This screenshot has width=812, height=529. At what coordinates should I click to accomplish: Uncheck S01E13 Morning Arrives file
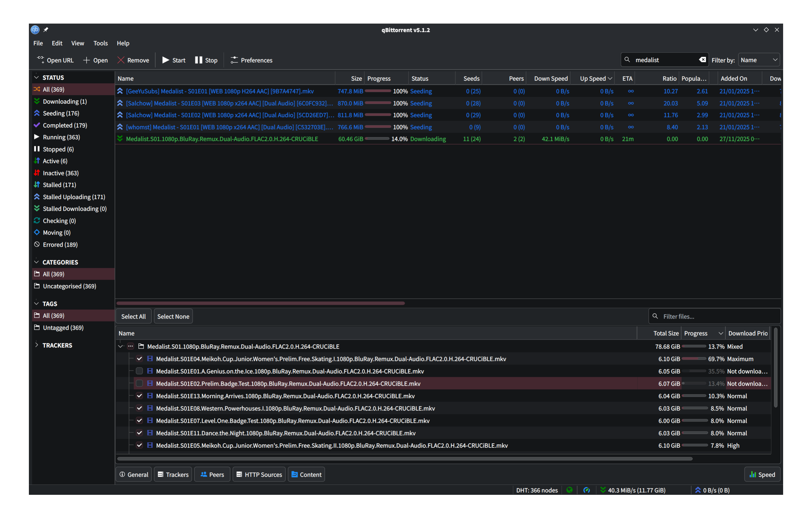tap(139, 396)
